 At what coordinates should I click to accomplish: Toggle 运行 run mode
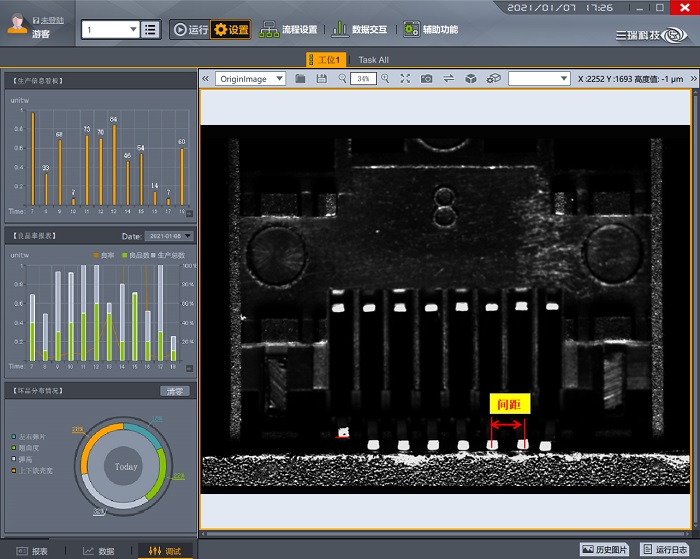pos(190,30)
